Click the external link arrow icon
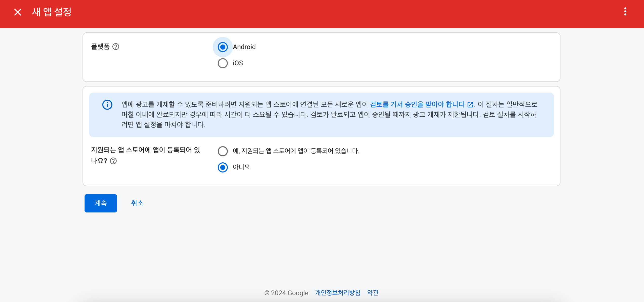Viewport: 644px width, 302px height. coord(470,105)
